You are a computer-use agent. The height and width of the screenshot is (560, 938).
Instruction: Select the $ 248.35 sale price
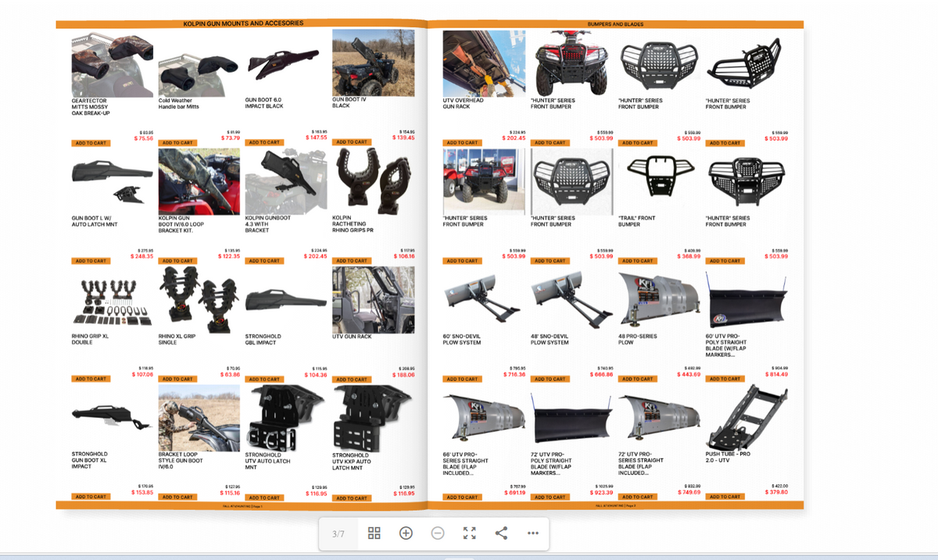(x=141, y=256)
